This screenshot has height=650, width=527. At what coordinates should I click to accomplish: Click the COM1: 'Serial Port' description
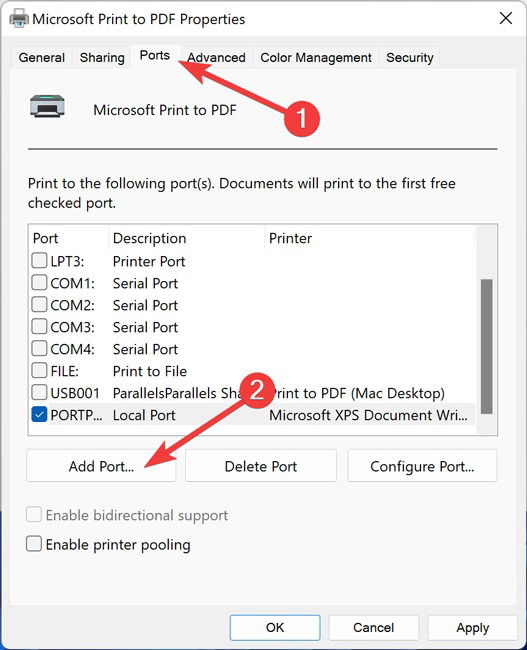[x=145, y=283]
